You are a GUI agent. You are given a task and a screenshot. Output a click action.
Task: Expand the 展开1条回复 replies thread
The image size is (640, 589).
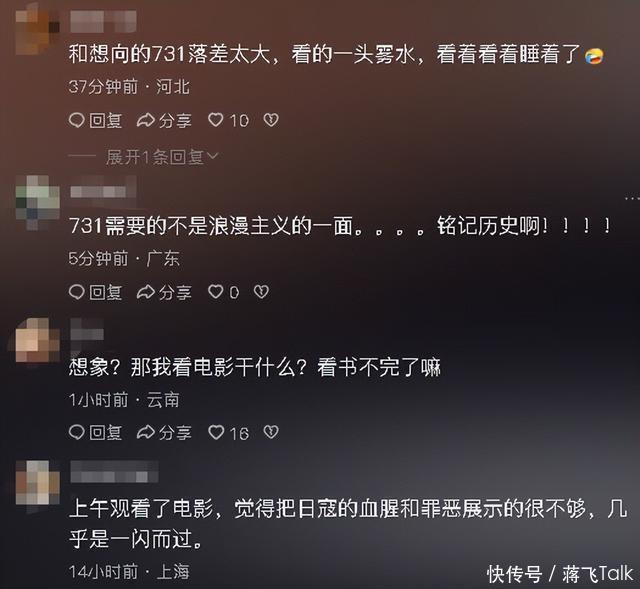pos(154,157)
